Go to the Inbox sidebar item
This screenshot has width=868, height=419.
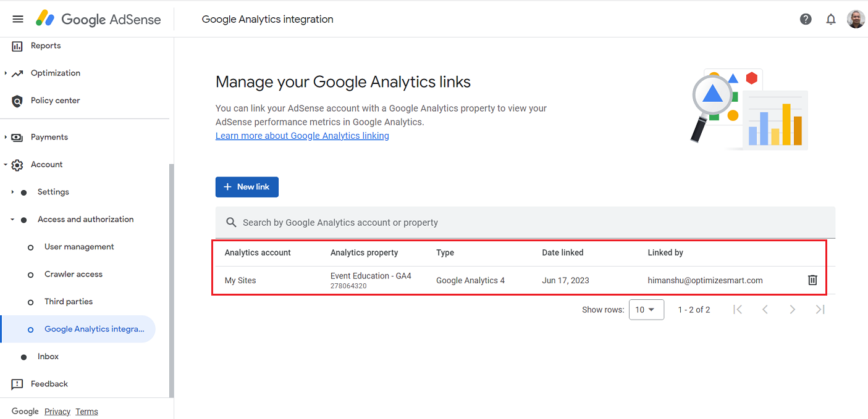47,356
